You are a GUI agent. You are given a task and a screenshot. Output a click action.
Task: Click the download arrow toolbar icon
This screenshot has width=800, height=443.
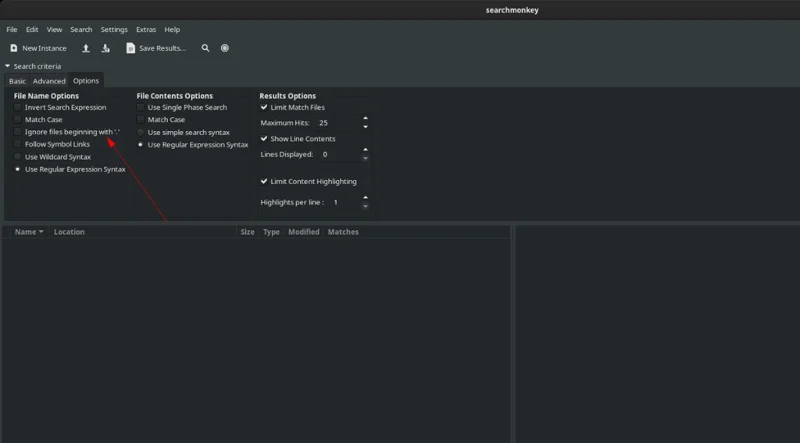[x=106, y=48]
